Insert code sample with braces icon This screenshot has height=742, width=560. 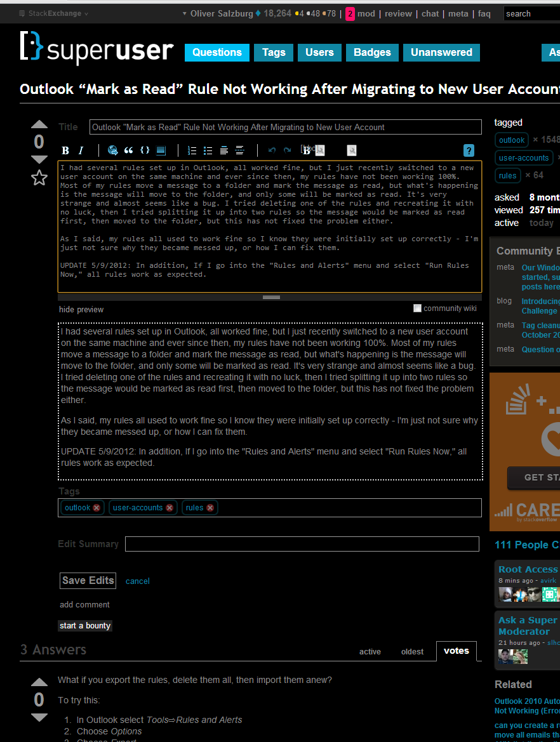[x=145, y=150]
